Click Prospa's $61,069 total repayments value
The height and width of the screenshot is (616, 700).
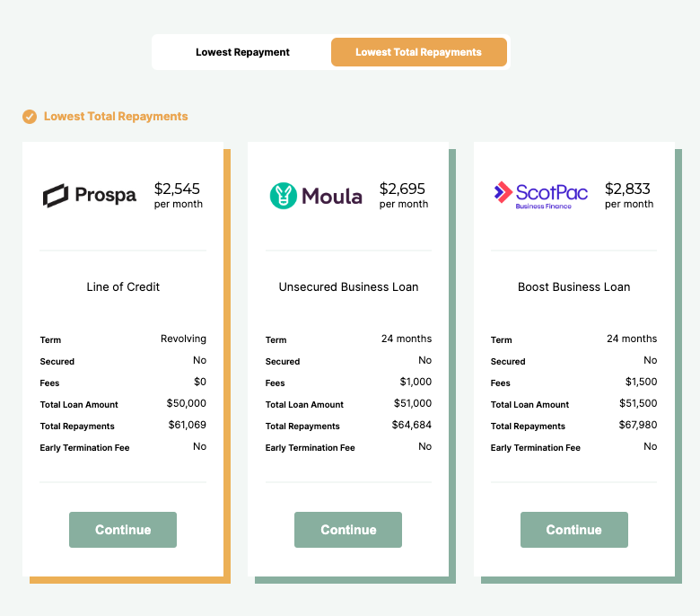click(187, 425)
